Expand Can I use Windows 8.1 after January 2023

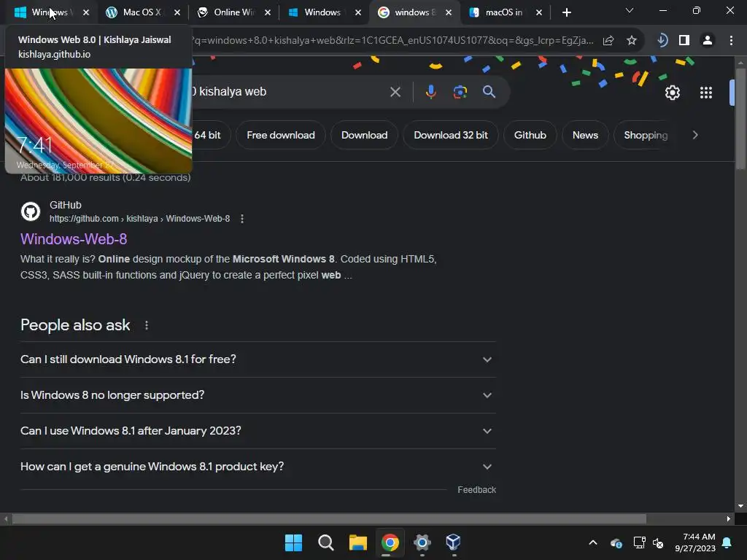(258, 431)
